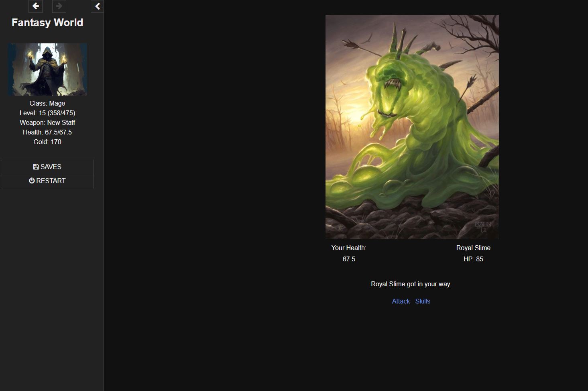Select the Class: Mage stat line
This screenshot has width=588, height=391.
[x=47, y=103]
